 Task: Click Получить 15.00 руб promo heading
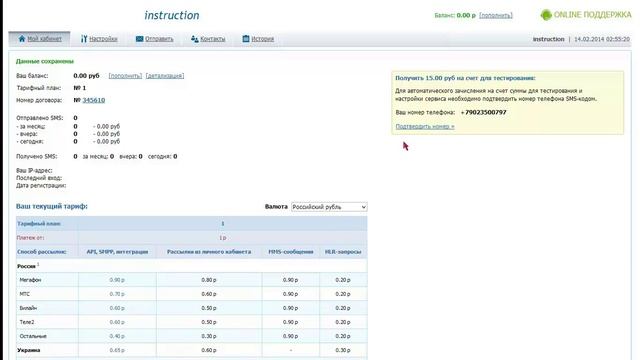465,78
